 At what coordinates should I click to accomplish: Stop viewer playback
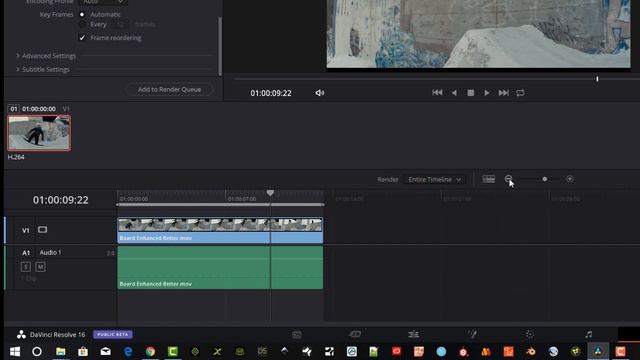tap(471, 93)
